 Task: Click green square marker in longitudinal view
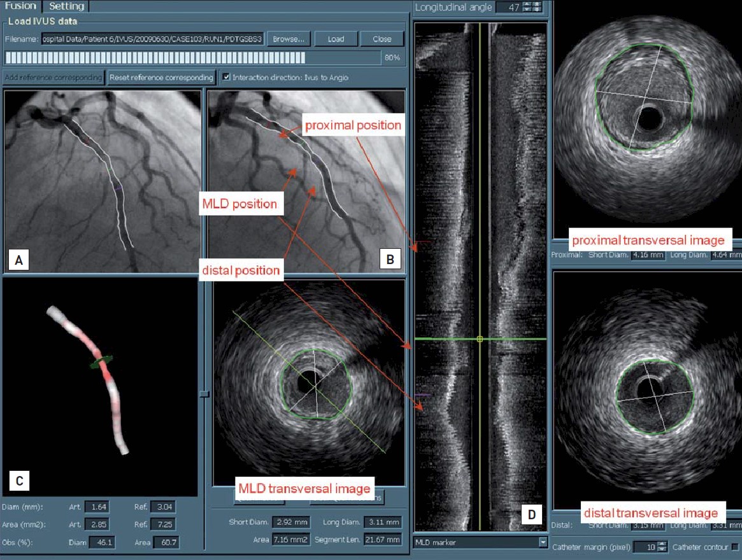pyautogui.click(x=480, y=339)
